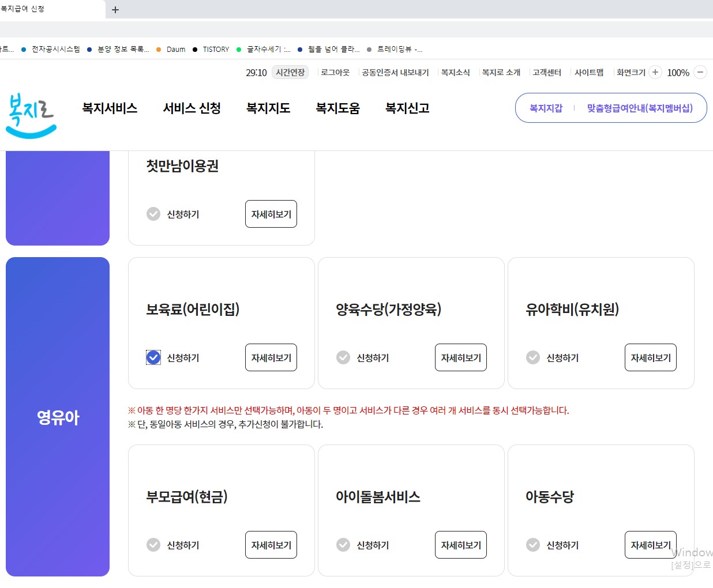Image resolution: width=713 pixels, height=588 pixels.
Task: Open the 복지로 소개 link
Action: coord(501,72)
